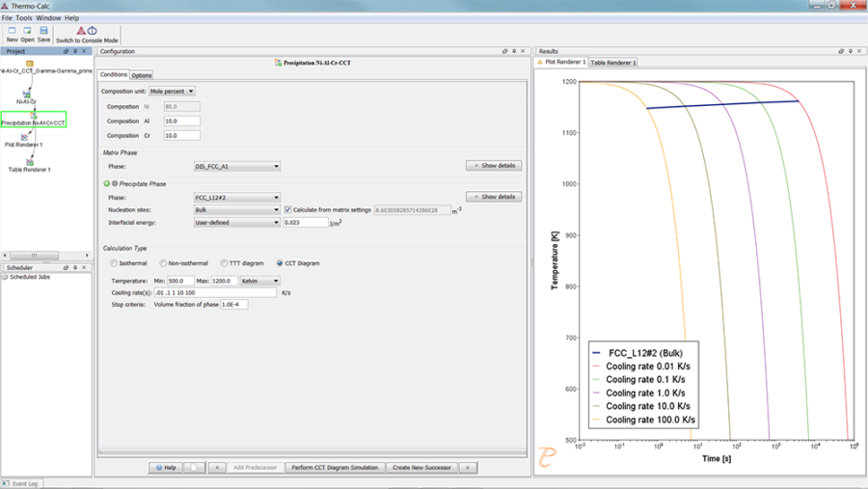The width and height of the screenshot is (868, 489).
Task: Select the TTT diagram radio button
Action: [223, 263]
